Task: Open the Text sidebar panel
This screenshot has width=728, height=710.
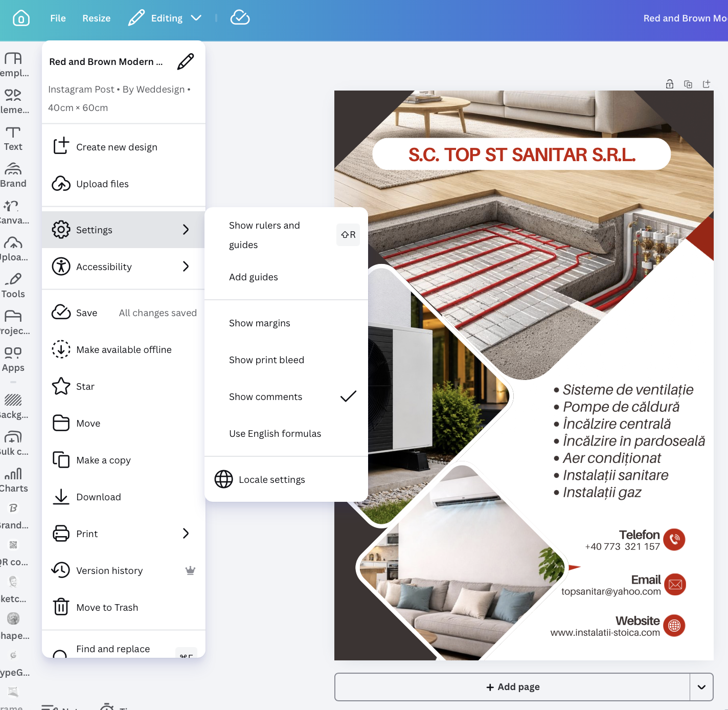Action: click(x=13, y=139)
